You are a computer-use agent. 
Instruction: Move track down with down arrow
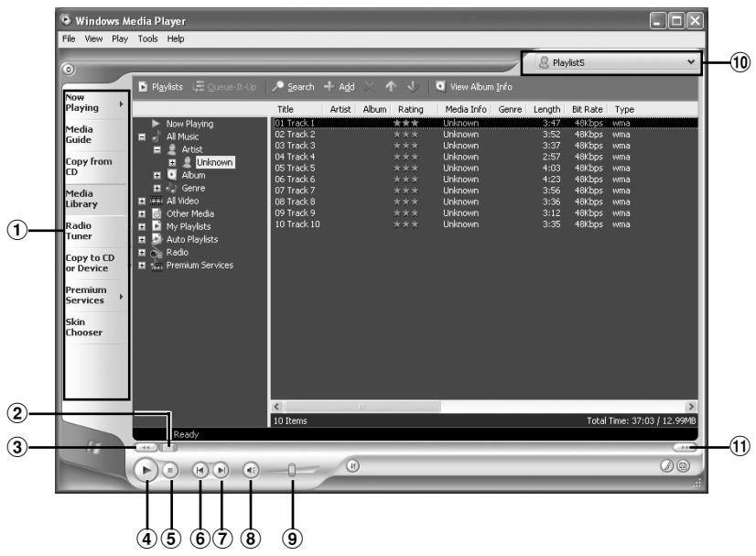point(412,87)
